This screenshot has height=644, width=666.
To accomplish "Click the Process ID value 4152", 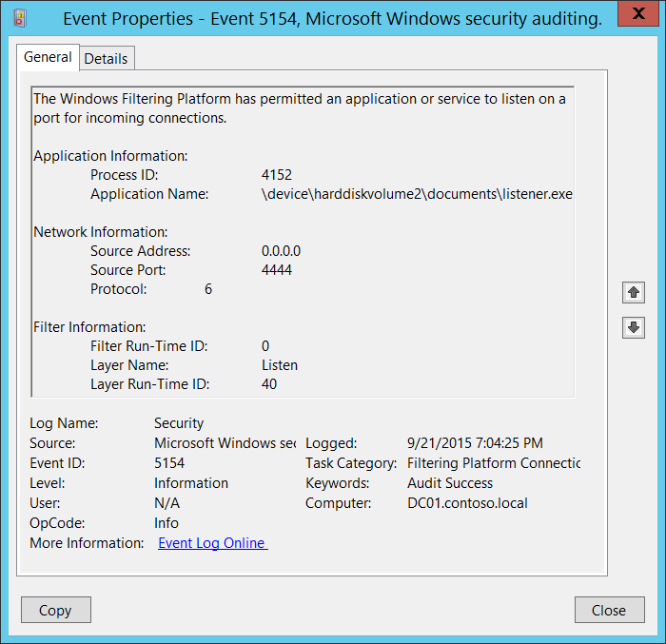I will pos(277,175).
